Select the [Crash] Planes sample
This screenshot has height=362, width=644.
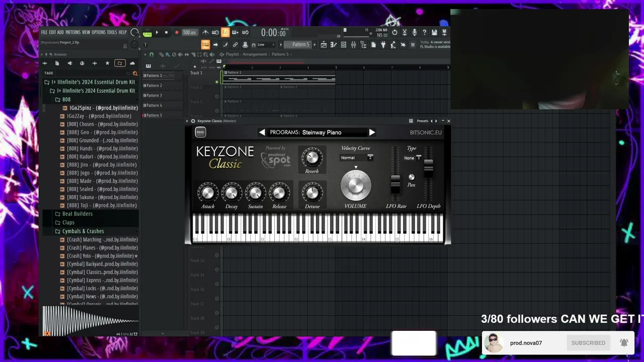pyautogui.click(x=99, y=248)
